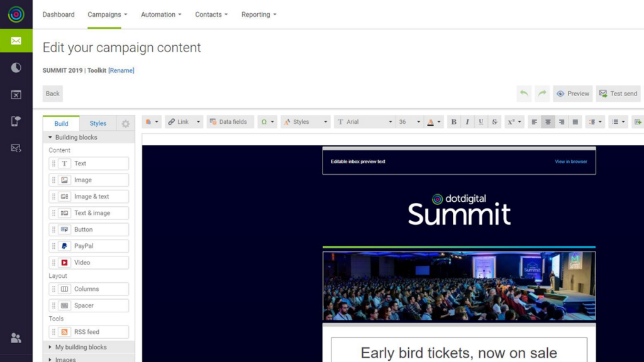This screenshot has height=362, width=644.
Task: Align text to the left
Action: pyautogui.click(x=533, y=121)
